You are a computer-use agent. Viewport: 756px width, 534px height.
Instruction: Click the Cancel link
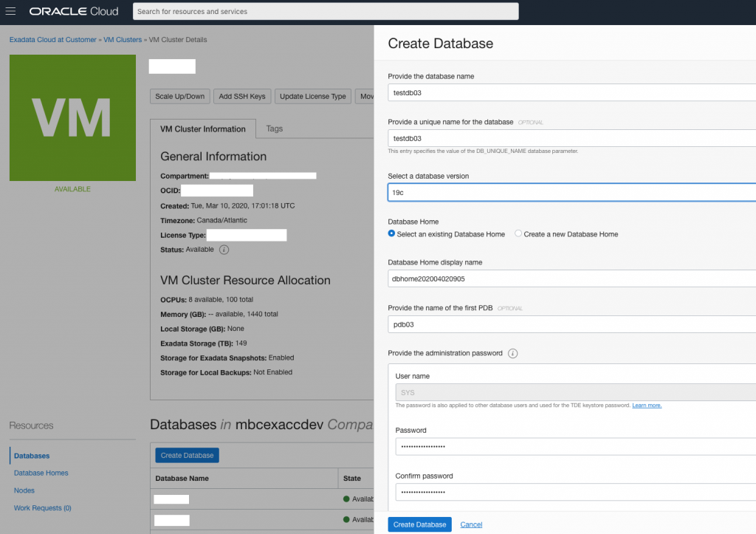pyautogui.click(x=471, y=524)
